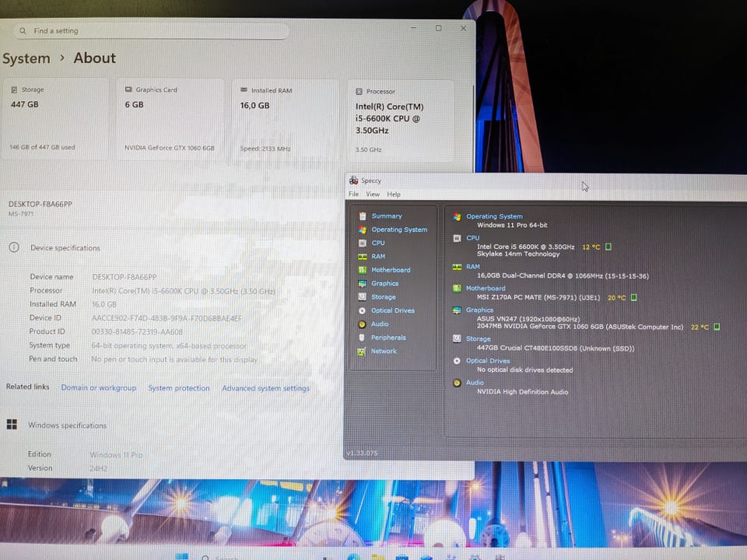
Task: Open the Help menu in Speccy
Action: 394,194
